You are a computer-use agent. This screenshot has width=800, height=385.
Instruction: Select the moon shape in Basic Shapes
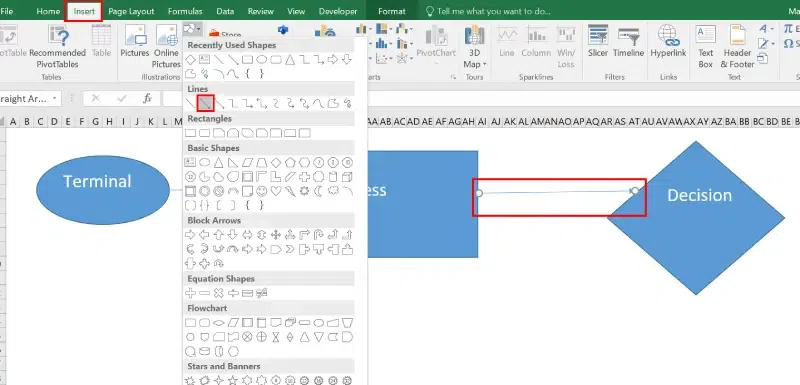318,191
